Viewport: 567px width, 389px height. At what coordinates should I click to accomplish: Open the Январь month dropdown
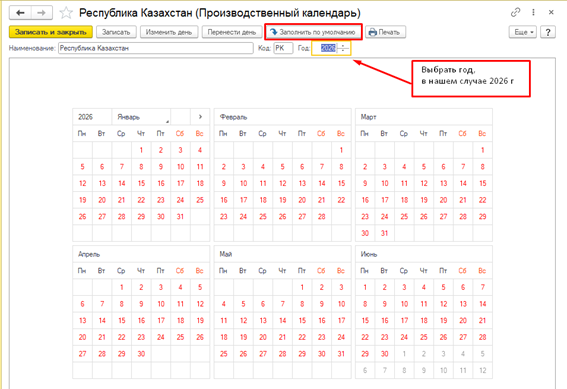click(x=141, y=117)
